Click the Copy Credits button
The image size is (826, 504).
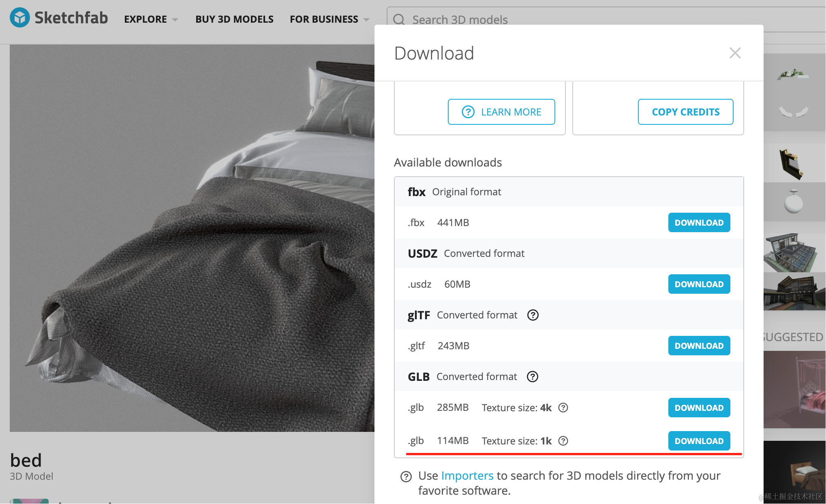pos(686,112)
